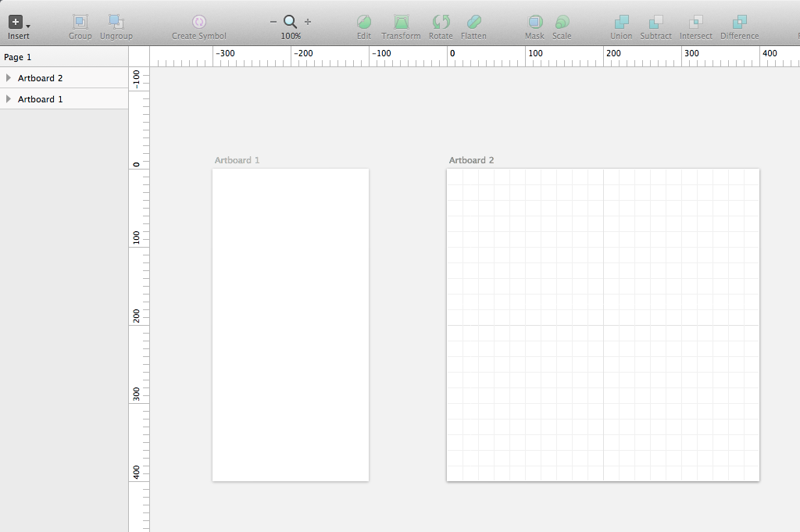
Task: Zoom out using the minus button
Action: (273, 22)
